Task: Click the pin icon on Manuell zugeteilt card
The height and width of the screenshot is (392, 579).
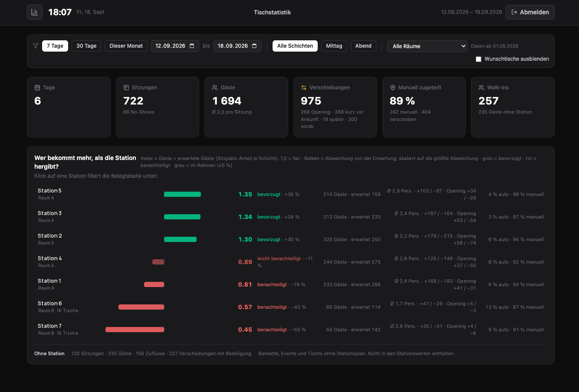Action: pos(393,88)
